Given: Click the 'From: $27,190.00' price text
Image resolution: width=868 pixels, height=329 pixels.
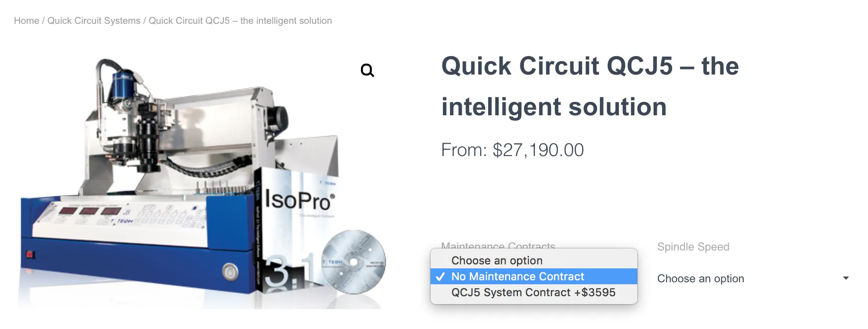Looking at the screenshot, I should click(x=512, y=150).
